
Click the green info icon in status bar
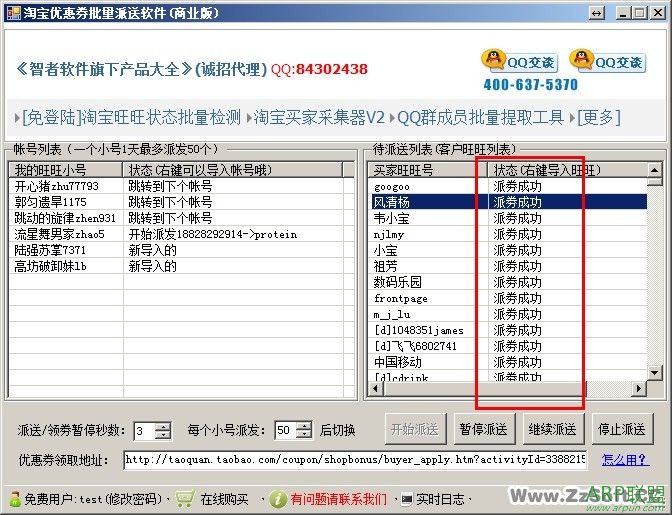278,499
